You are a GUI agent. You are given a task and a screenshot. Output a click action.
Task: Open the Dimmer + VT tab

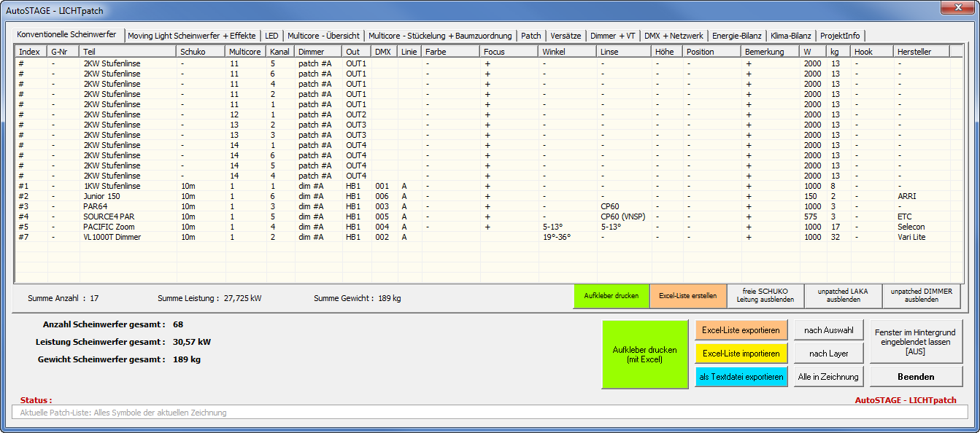coord(613,36)
